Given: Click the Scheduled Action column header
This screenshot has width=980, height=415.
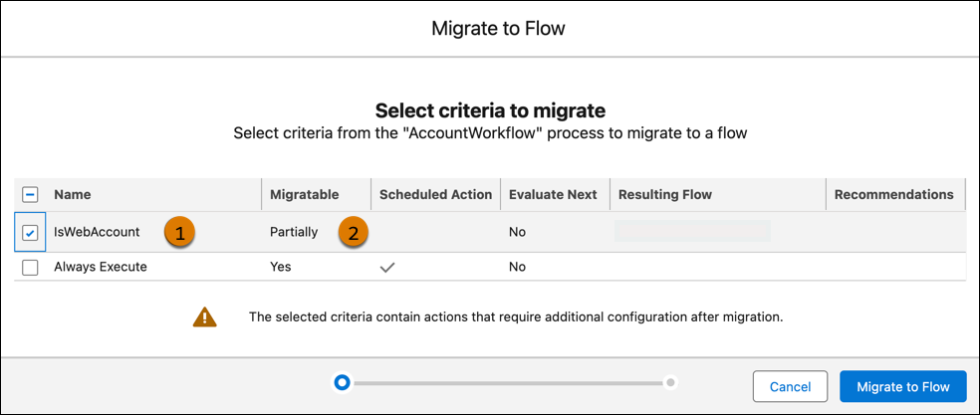Looking at the screenshot, I should click(435, 195).
